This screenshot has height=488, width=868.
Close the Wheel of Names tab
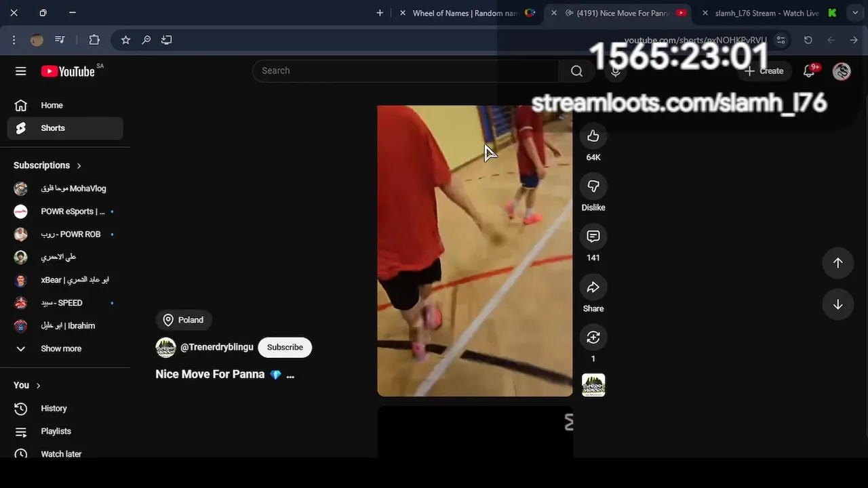(x=403, y=13)
